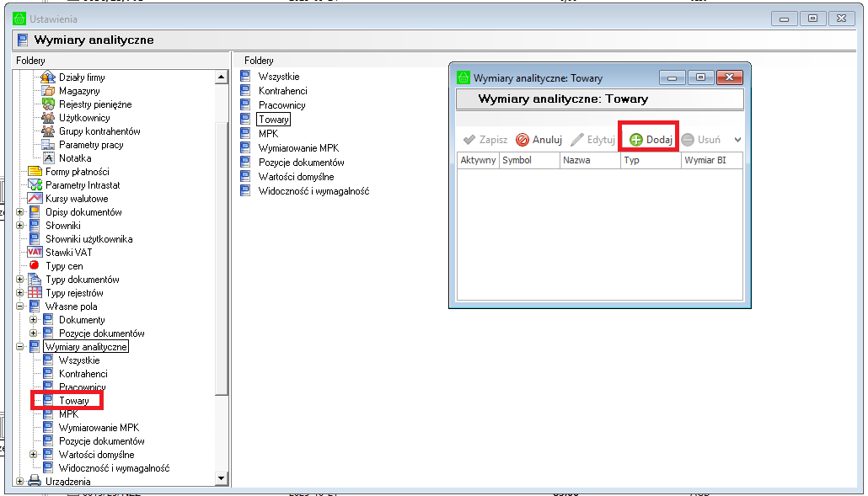Click the Użytkownicy users icon
The height and width of the screenshot is (496, 868).
(x=48, y=118)
